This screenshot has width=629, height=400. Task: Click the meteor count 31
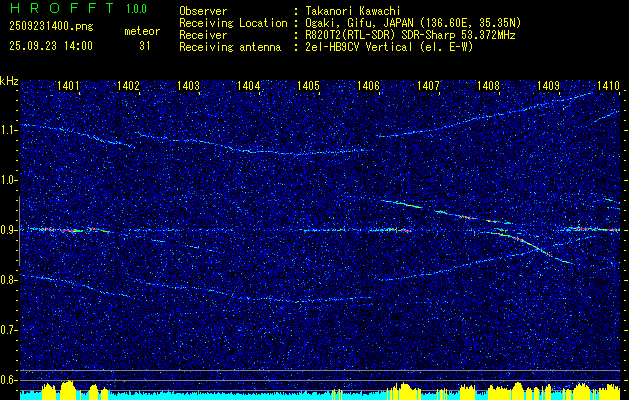[145, 46]
